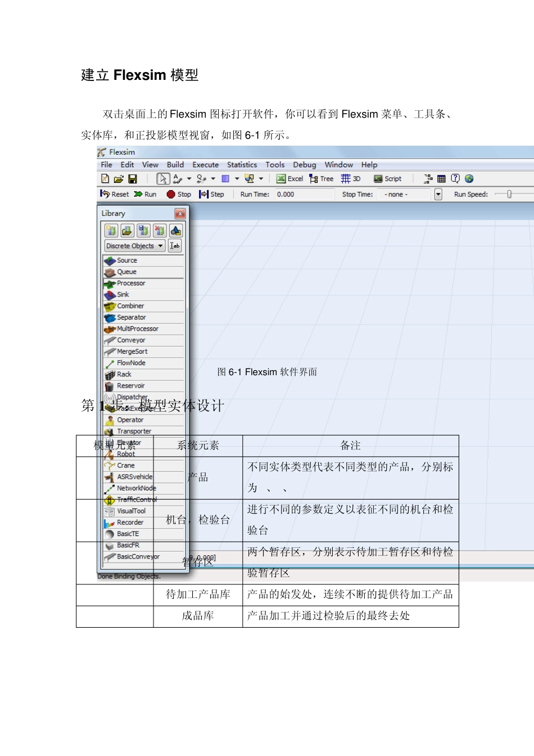This screenshot has width=534, height=756.
Task: Open the Help menu
Action: coord(369,165)
